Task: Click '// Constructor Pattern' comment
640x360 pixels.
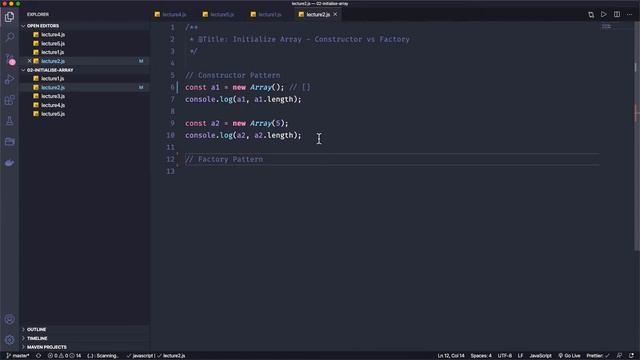Action: coord(233,76)
